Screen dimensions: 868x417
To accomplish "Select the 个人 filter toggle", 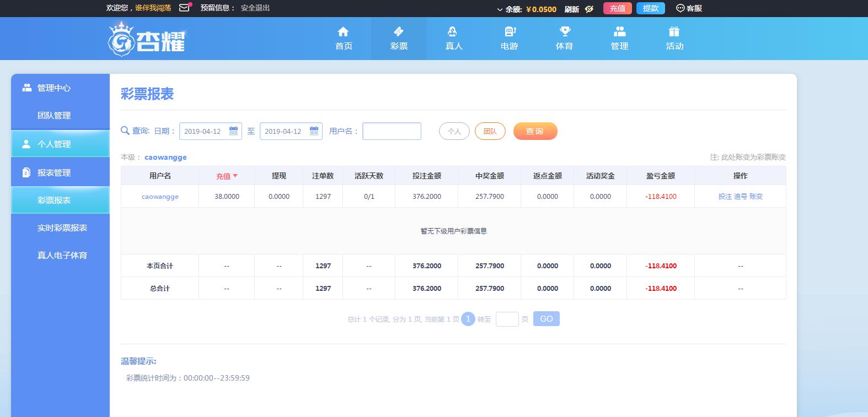I will coord(454,131).
